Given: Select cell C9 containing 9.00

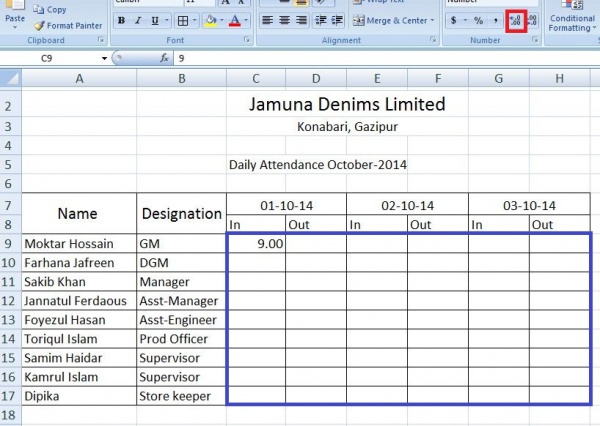Looking at the screenshot, I should click(x=256, y=243).
